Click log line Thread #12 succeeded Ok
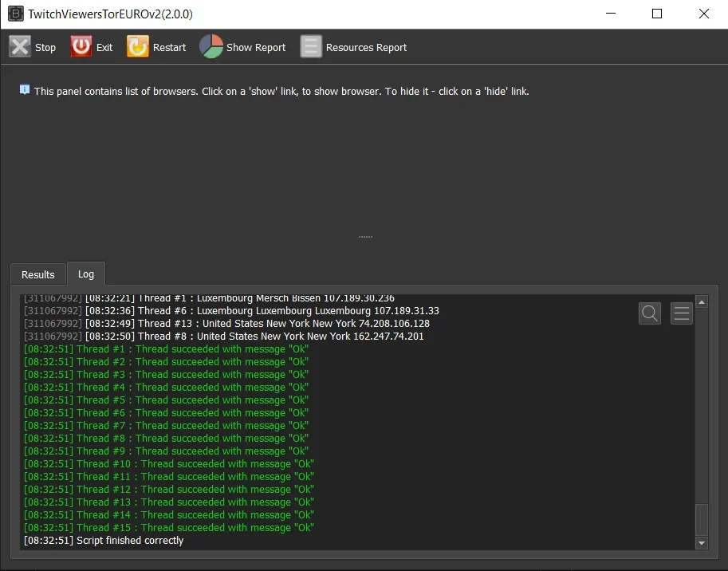 pyautogui.click(x=168, y=490)
